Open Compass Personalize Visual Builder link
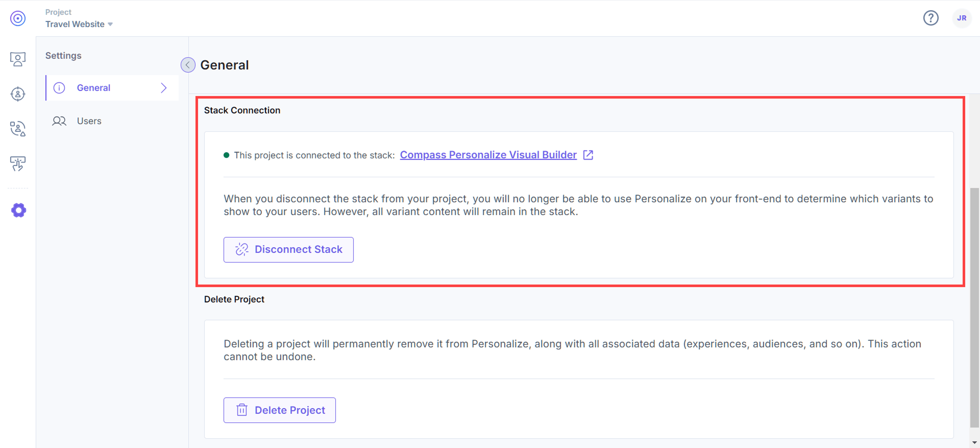Image resolution: width=980 pixels, height=448 pixels. coord(488,155)
